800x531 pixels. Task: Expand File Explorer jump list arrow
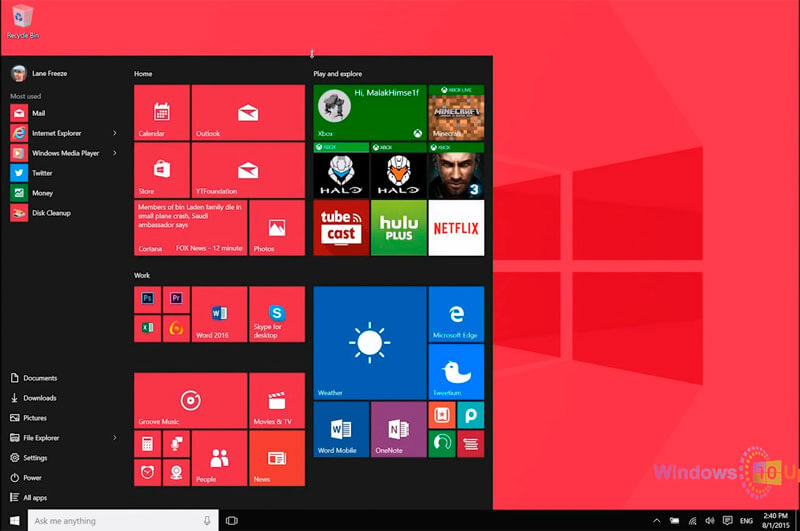coord(114,438)
